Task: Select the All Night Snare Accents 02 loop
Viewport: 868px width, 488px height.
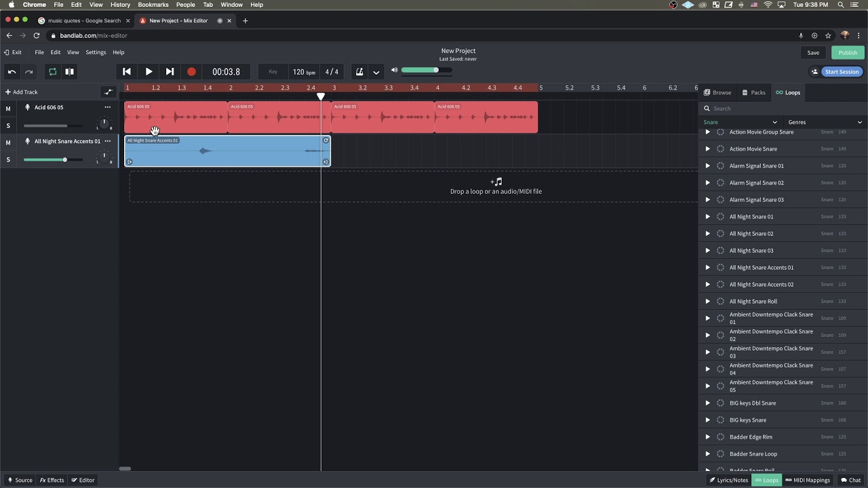Action: tap(762, 285)
